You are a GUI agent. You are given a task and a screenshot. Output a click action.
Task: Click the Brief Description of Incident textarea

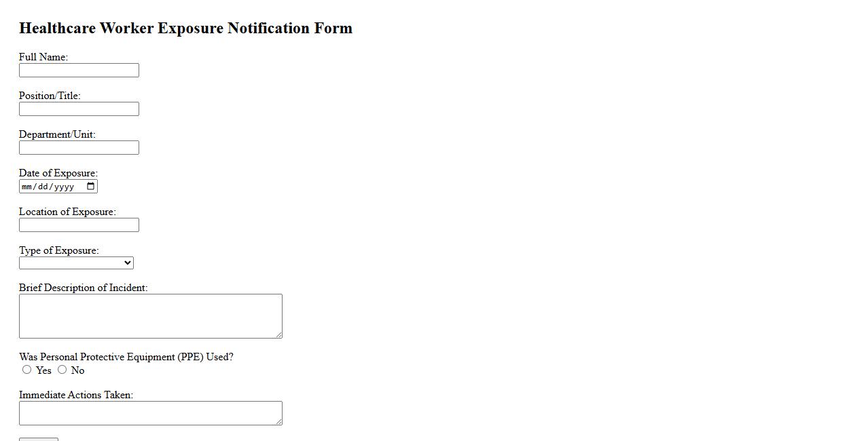(150, 315)
